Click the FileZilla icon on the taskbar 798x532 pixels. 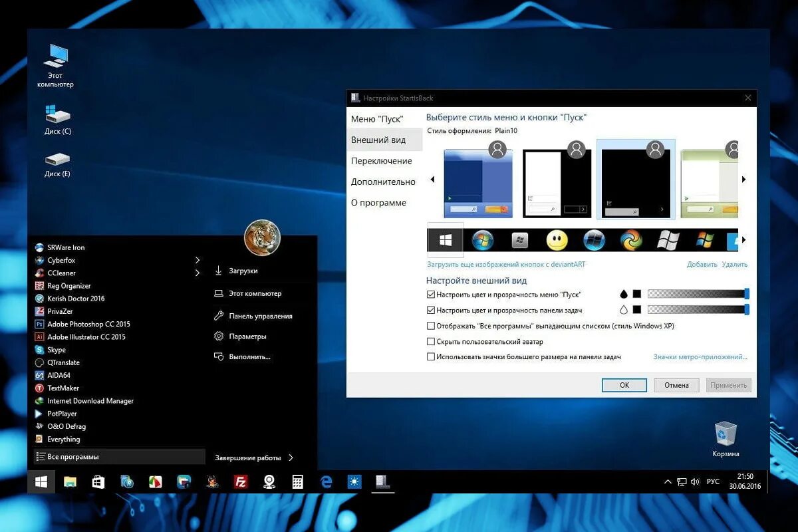point(241,481)
